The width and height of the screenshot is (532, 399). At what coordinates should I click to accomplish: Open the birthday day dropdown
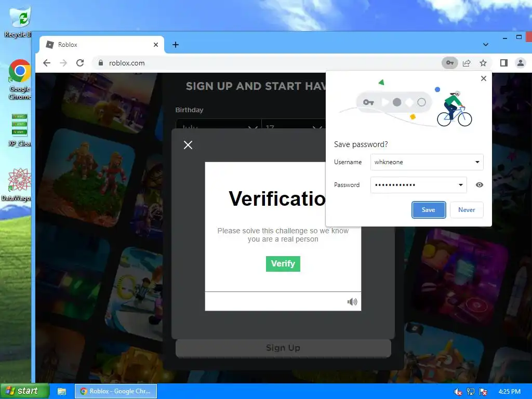coord(294,124)
